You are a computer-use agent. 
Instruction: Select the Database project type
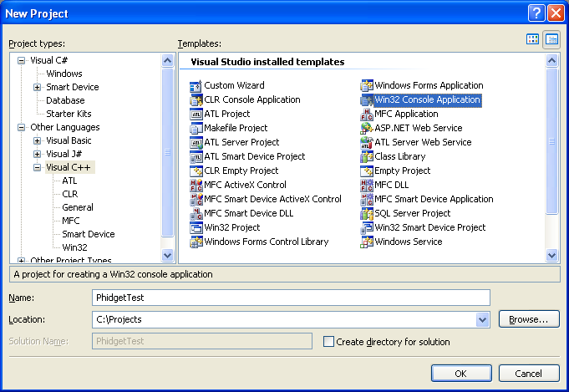coord(65,100)
